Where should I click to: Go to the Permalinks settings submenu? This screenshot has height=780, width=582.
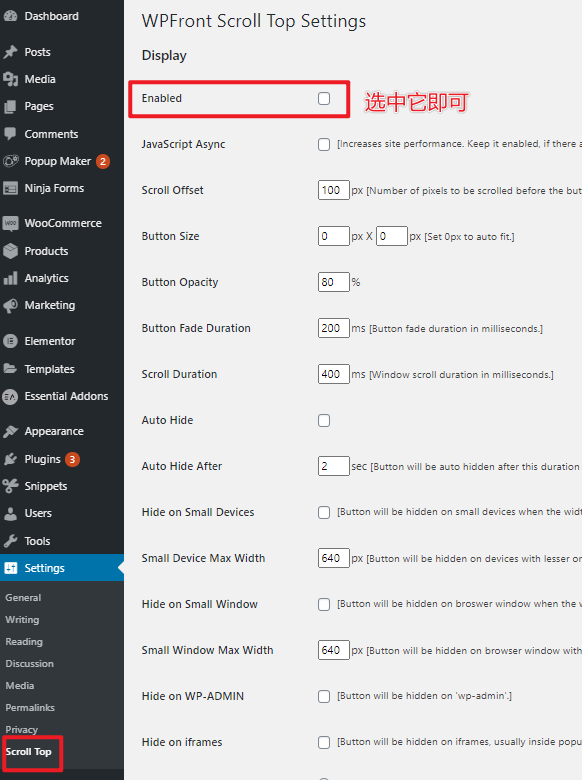tap(30, 707)
